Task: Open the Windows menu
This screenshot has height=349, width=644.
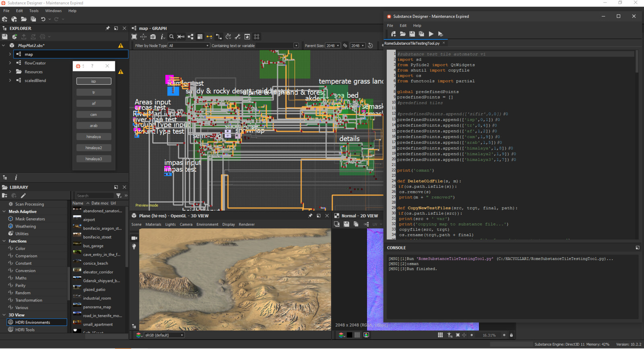Action: coord(54,11)
